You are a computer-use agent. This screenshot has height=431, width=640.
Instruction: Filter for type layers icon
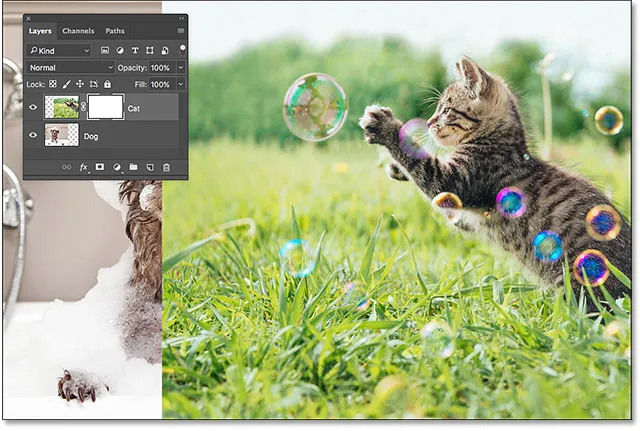tap(135, 50)
